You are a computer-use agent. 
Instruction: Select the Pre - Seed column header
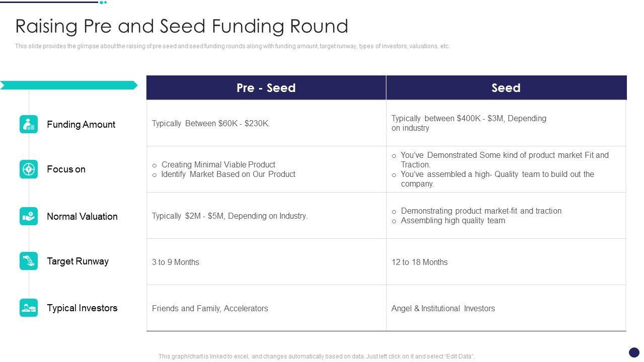(266, 88)
